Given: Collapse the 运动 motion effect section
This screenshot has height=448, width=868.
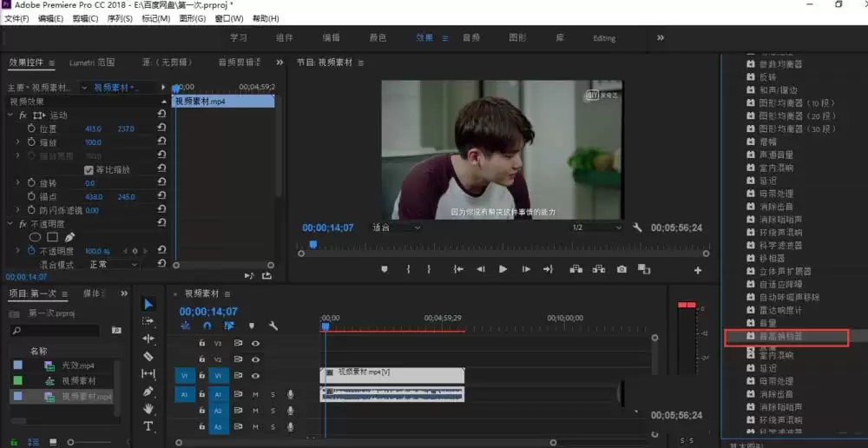Looking at the screenshot, I should (x=10, y=115).
